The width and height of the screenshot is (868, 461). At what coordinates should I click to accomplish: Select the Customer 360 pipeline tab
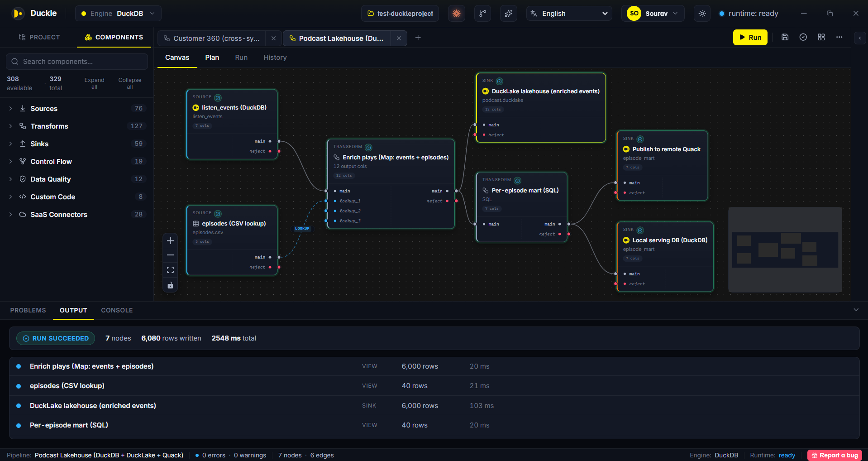coord(213,38)
